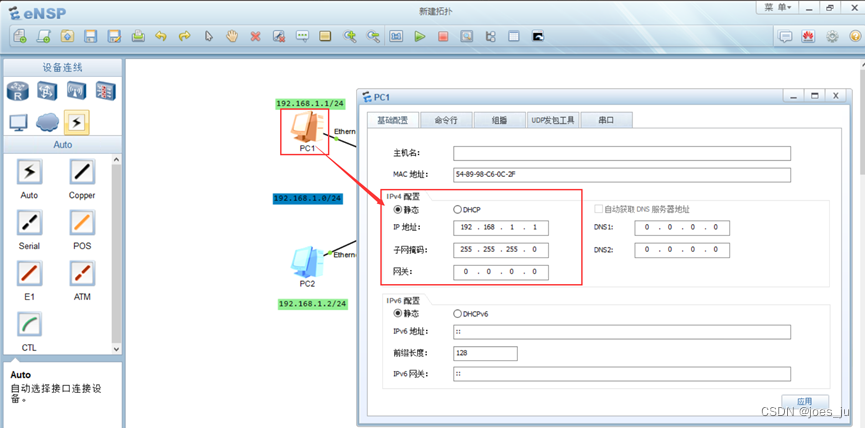This screenshot has height=428, width=865.
Task: Stop devices with the red square icon
Action: pos(443,36)
